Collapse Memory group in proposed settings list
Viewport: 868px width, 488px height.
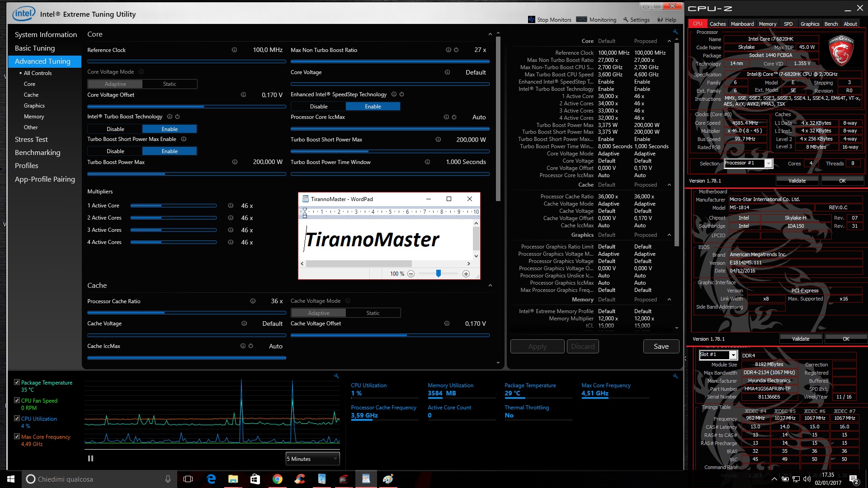[x=669, y=300]
